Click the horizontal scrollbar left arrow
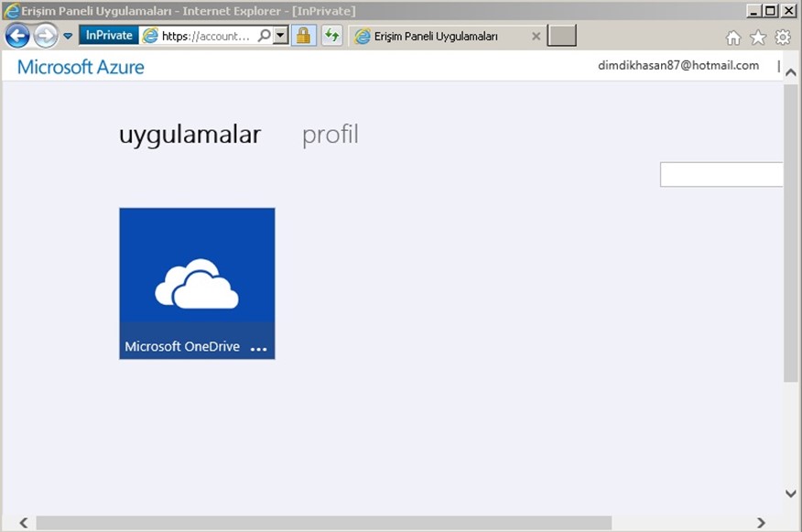802x532 pixels. pyautogui.click(x=24, y=523)
